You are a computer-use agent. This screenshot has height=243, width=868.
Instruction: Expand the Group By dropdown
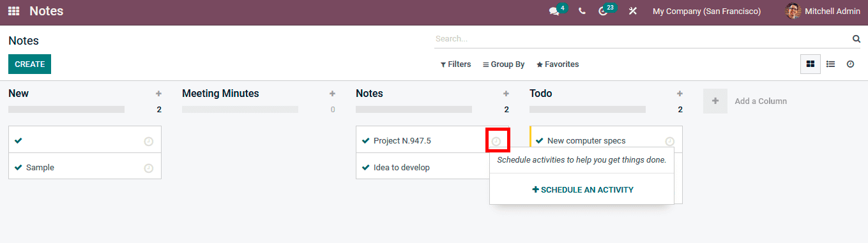click(x=503, y=64)
